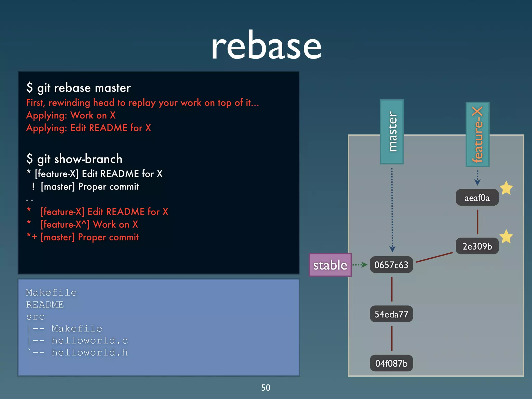The image size is (532, 399).
Task: Select commit node 04f087b
Action: coord(391,363)
